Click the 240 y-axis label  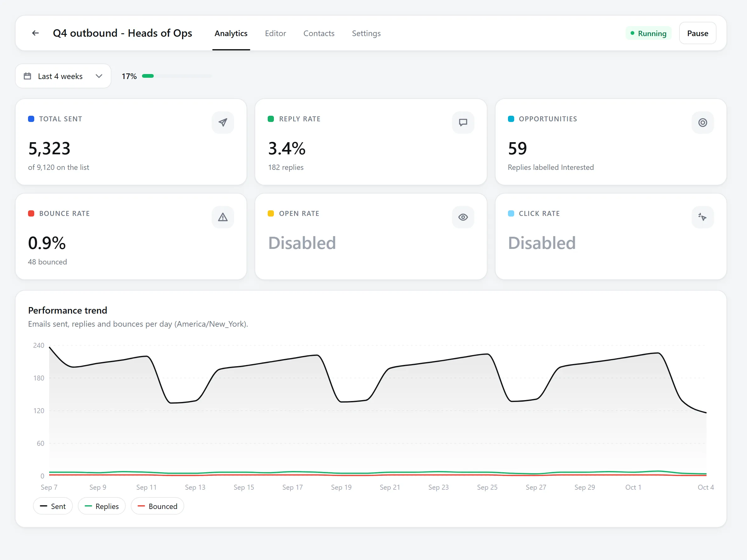point(39,345)
